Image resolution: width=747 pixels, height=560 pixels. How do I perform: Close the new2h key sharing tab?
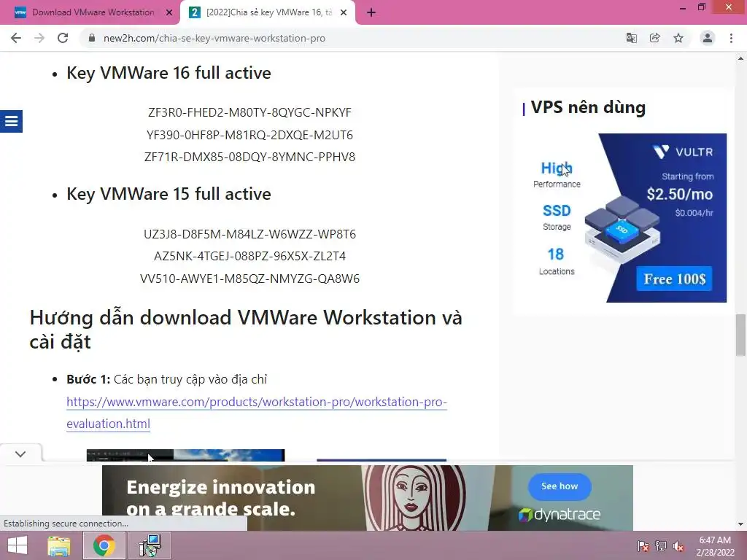coord(344,12)
